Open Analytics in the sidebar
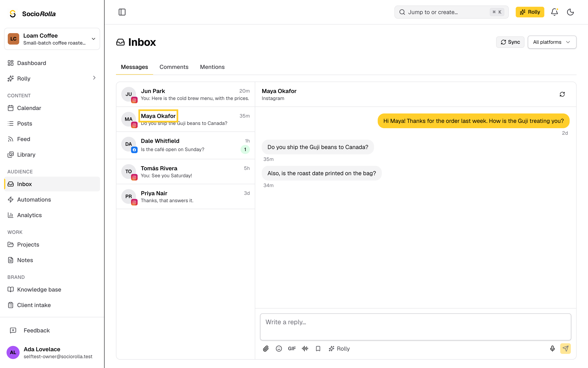This screenshot has width=588, height=368. click(52, 215)
